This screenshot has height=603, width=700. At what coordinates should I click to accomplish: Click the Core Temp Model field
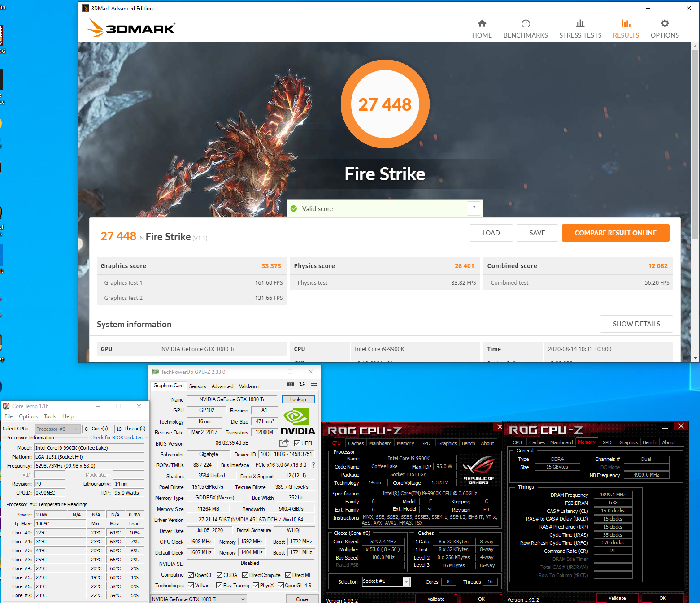[x=89, y=448]
